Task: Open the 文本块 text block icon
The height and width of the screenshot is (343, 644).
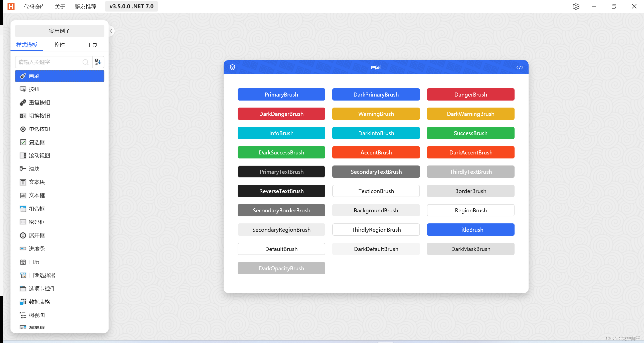Action: [x=23, y=182]
